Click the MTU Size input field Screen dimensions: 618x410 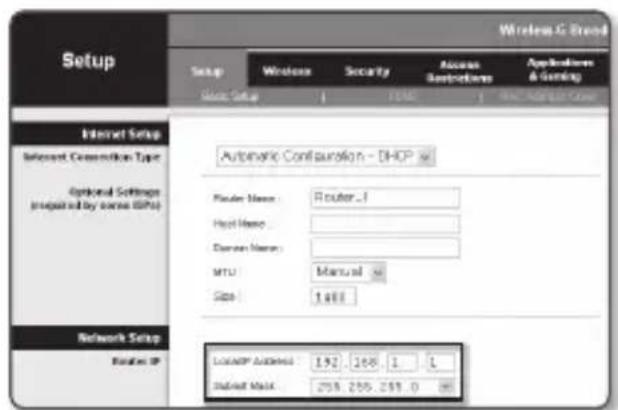click(x=333, y=296)
